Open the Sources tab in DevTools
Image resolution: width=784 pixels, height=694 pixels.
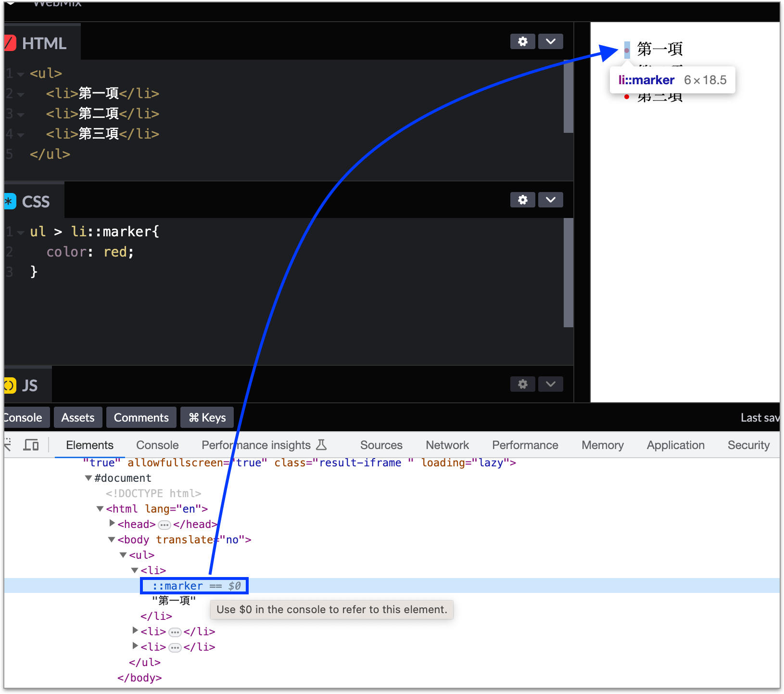pyautogui.click(x=381, y=445)
